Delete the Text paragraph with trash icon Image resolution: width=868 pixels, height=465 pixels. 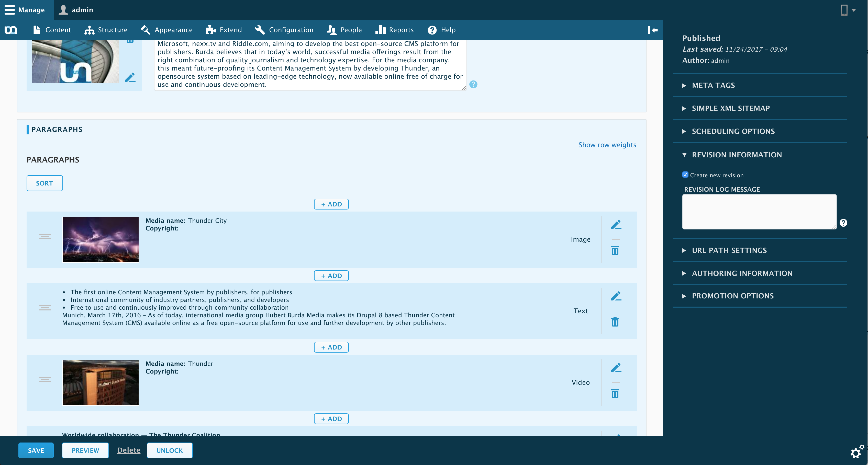tap(615, 322)
